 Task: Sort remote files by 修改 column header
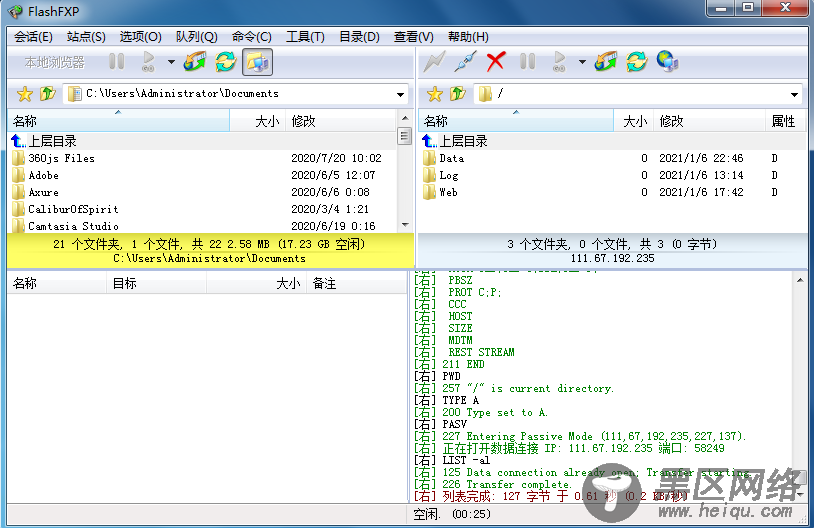[x=709, y=121]
